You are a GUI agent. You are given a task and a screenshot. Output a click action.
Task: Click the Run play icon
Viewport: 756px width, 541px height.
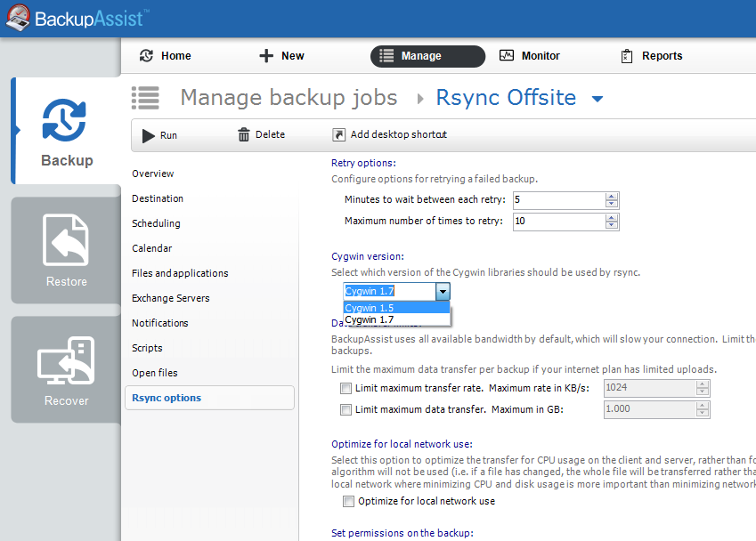coord(148,136)
